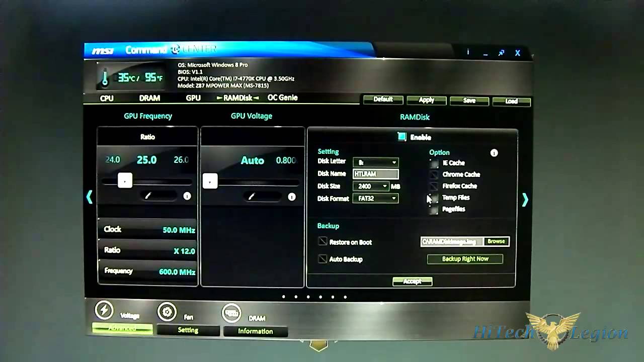Switch to the GPU tab
This screenshot has width=644, height=362.
(193, 98)
